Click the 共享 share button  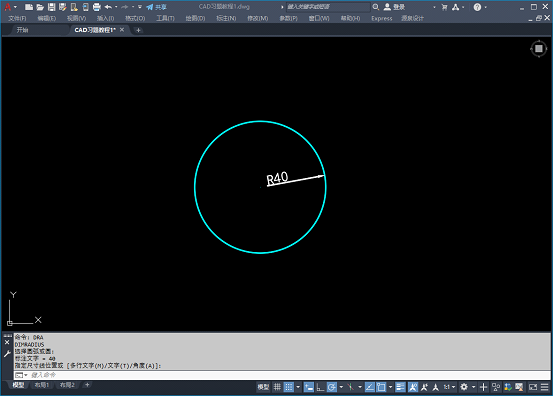[x=157, y=7]
